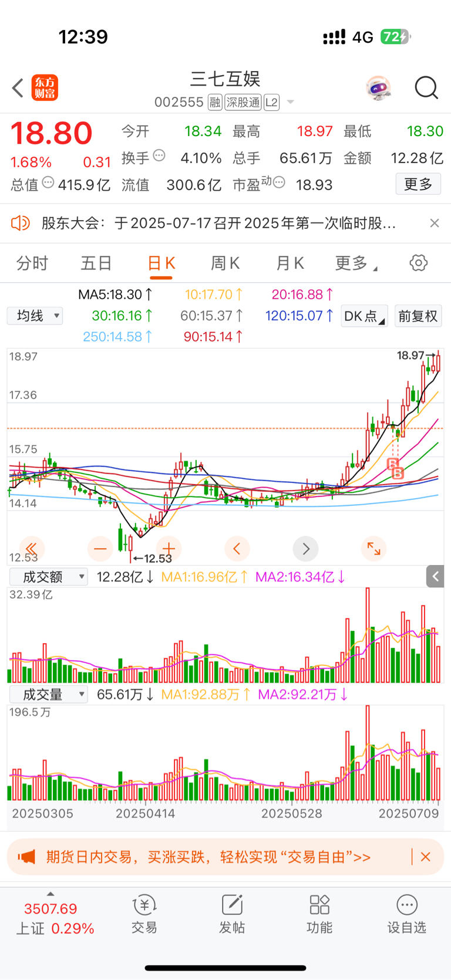Switch to 分时 tab

tap(32, 263)
